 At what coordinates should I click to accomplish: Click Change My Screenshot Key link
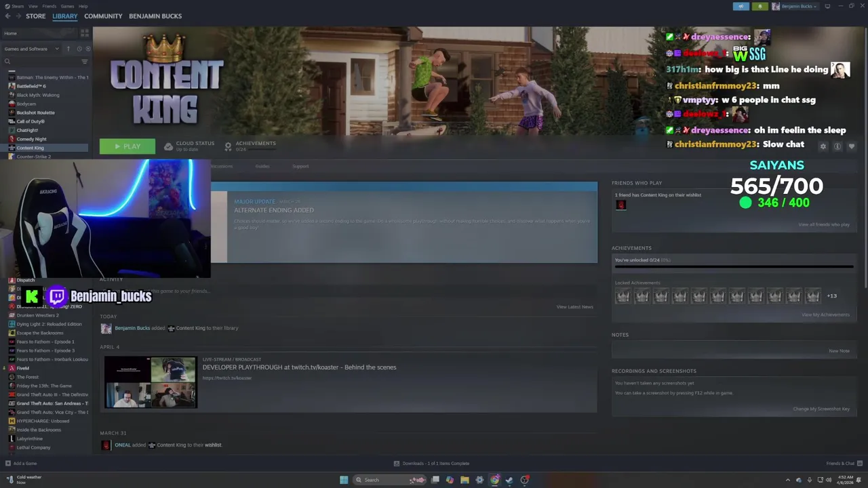point(821,409)
